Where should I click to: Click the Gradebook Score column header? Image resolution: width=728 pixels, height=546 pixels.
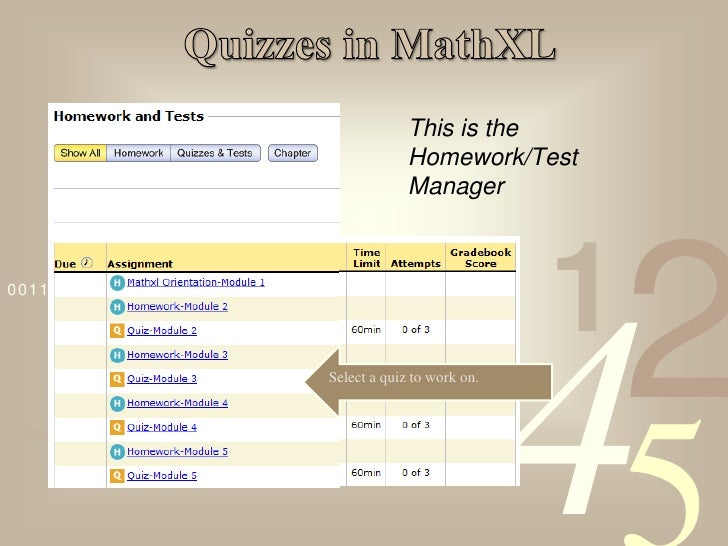pyautogui.click(x=481, y=258)
